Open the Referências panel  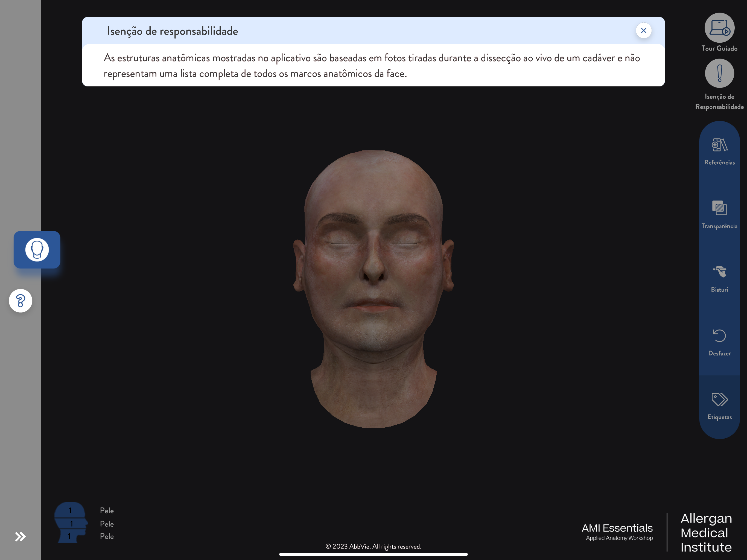tap(719, 152)
